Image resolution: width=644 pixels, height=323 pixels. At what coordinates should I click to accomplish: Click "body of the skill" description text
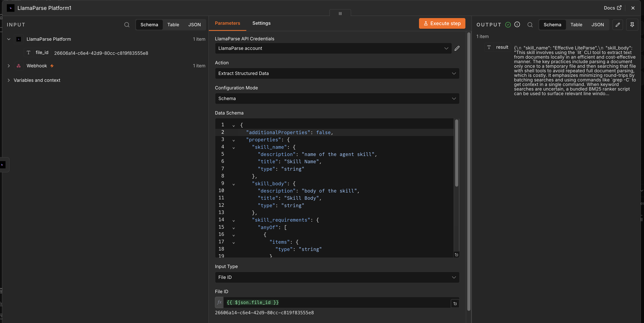point(329,191)
